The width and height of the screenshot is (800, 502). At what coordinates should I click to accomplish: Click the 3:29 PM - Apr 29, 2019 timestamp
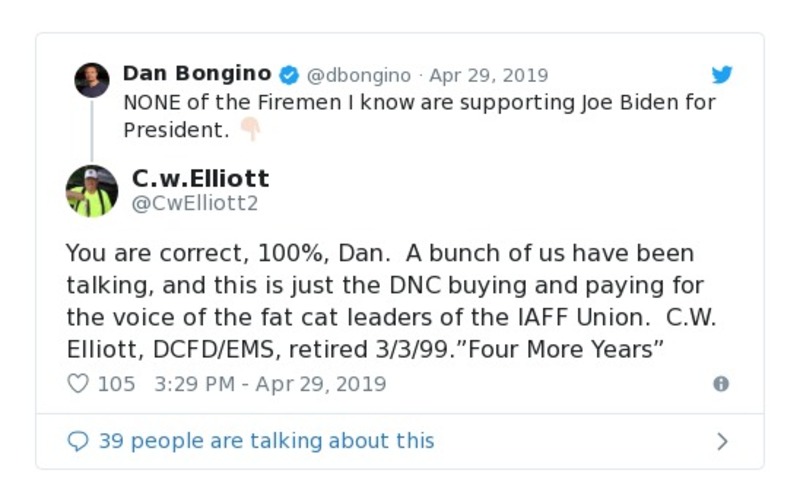pyautogui.click(x=270, y=384)
